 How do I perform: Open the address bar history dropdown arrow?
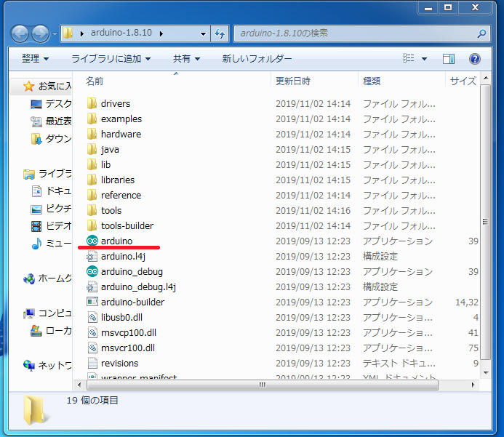[x=203, y=33]
